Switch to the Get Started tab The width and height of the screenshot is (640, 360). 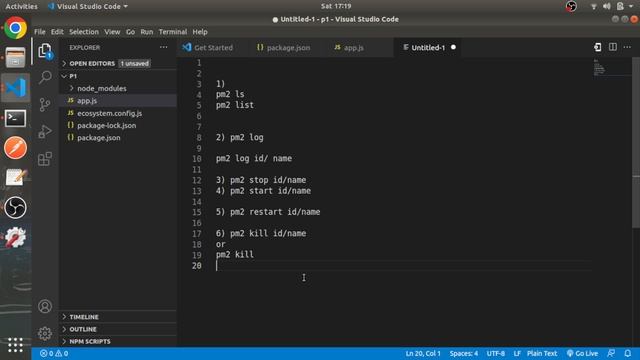tap(213, 47)
